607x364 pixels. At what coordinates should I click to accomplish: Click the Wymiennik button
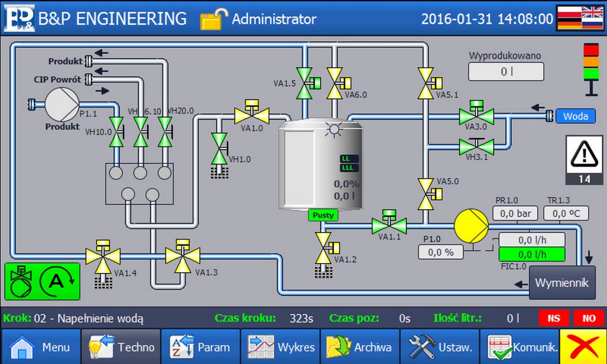561,282
